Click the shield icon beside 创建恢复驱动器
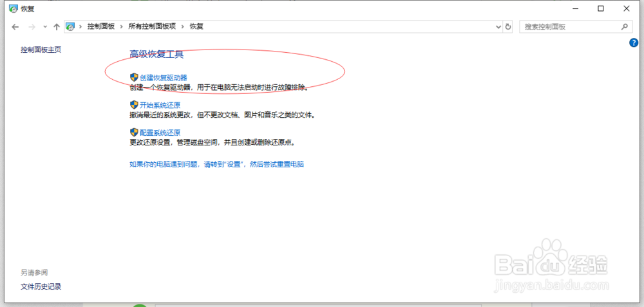The image size is (644, 307). (134, 77)
